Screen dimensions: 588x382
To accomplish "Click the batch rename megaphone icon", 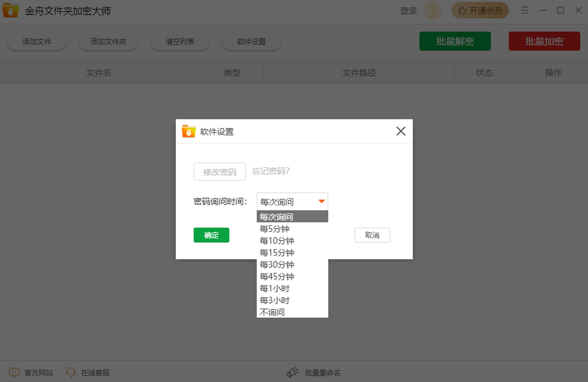I will pyautogui.click(x=293, y=373).
